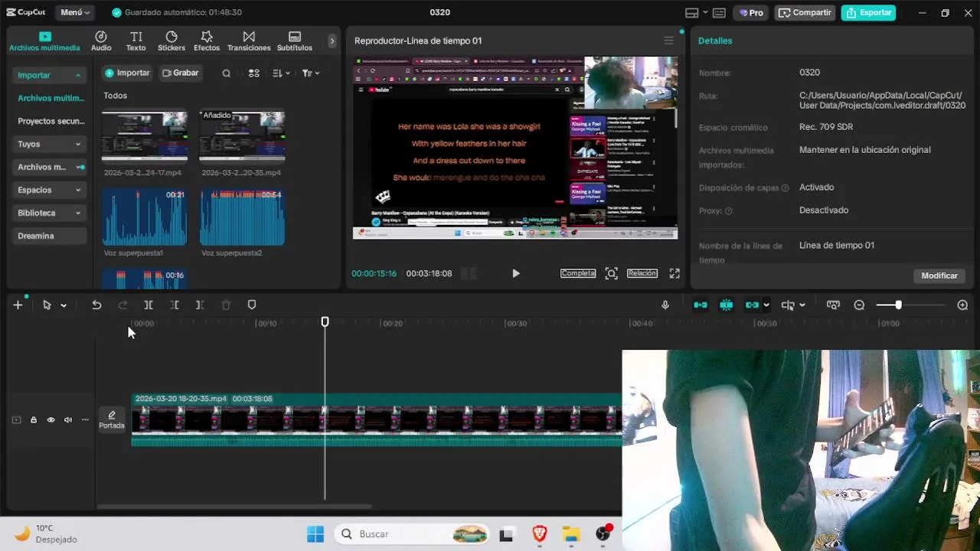Toggle automatic snapping

click(727, 305)
